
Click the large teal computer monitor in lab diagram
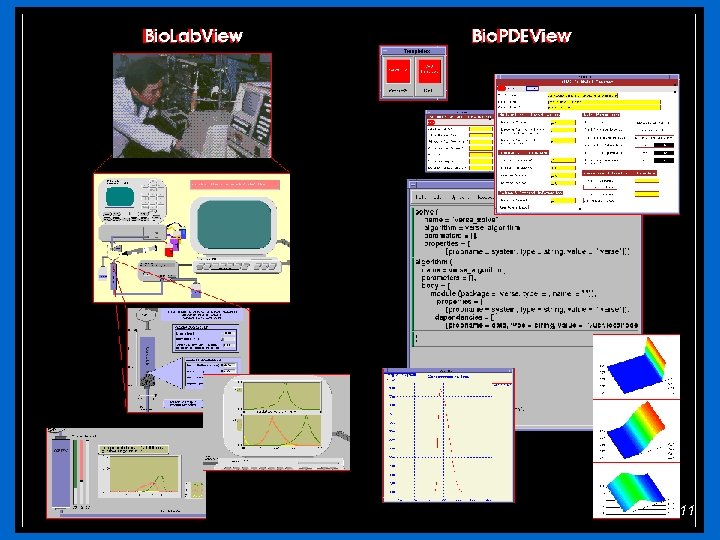234,225
